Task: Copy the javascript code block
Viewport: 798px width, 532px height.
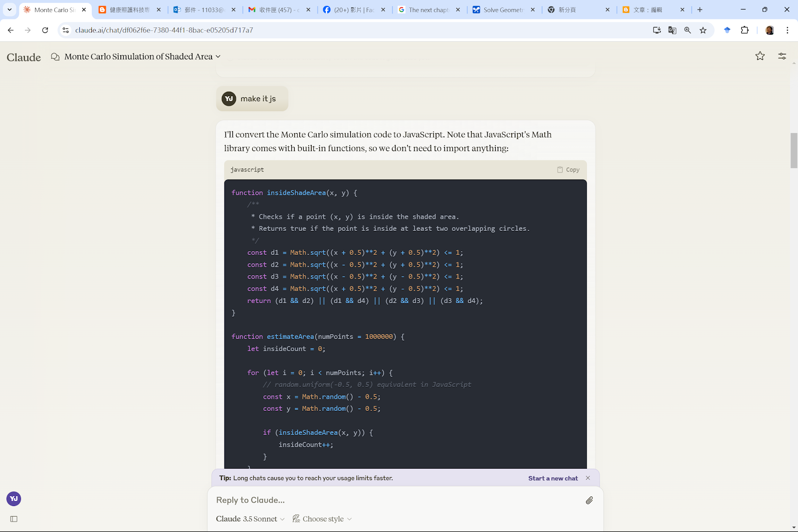Action: 568,170
